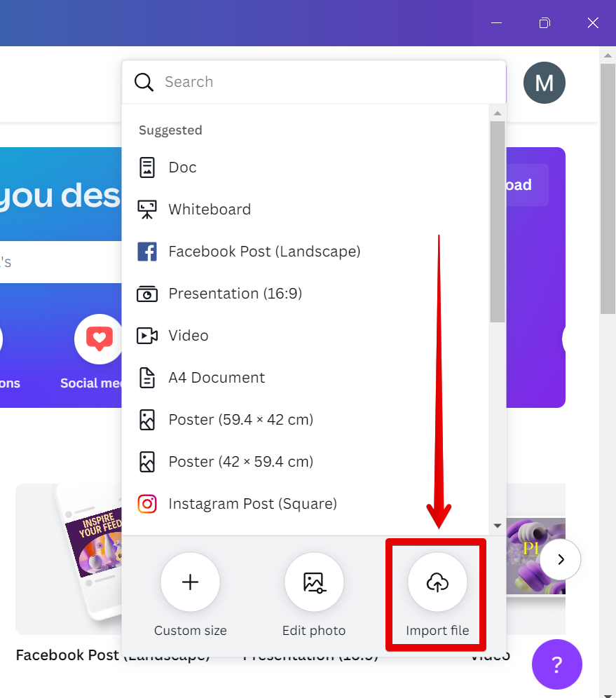Click the Edit photo label
Image resolution: width=616 pixels, height=698 pixels.
314,630
